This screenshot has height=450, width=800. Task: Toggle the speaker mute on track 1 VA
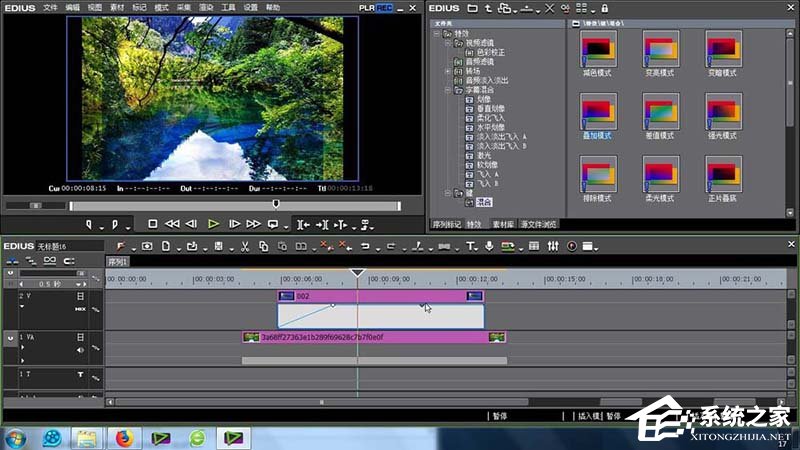82,350
